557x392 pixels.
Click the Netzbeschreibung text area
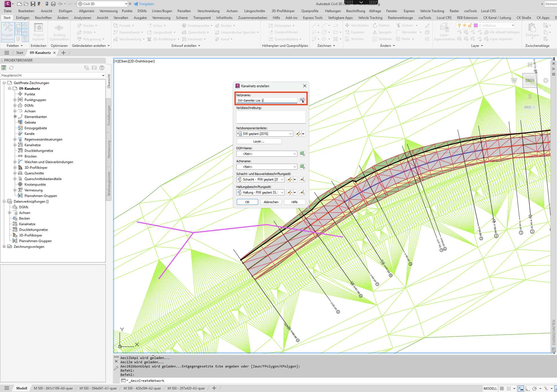(x=271, y=117)
